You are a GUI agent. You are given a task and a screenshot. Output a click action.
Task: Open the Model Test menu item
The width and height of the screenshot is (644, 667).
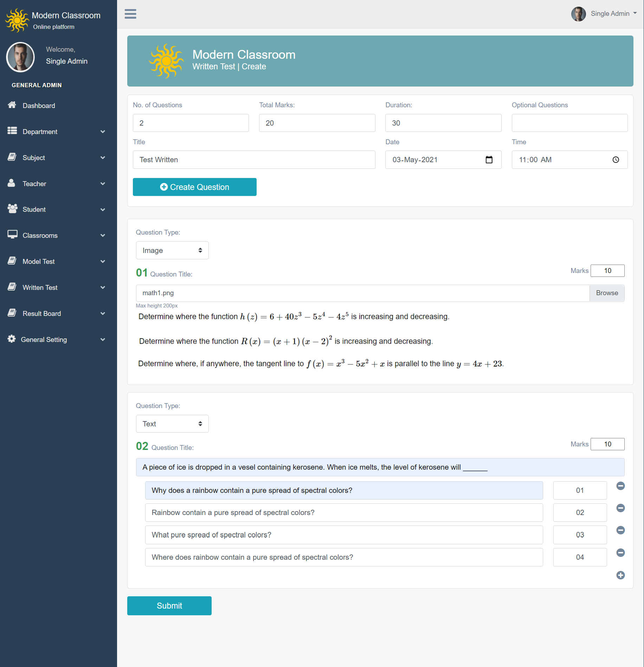pyautogui.click(x=58, y=261)
